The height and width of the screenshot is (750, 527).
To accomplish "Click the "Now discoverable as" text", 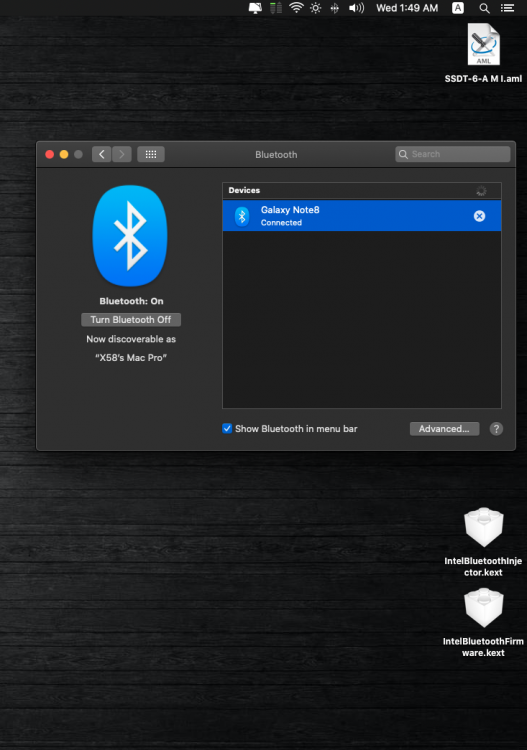I will [131, 339].
